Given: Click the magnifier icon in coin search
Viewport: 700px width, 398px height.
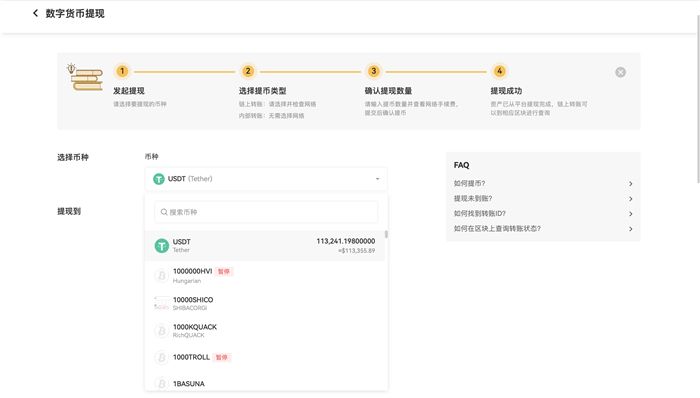Looking at the screenshot, I should click(x=164, y=212).
